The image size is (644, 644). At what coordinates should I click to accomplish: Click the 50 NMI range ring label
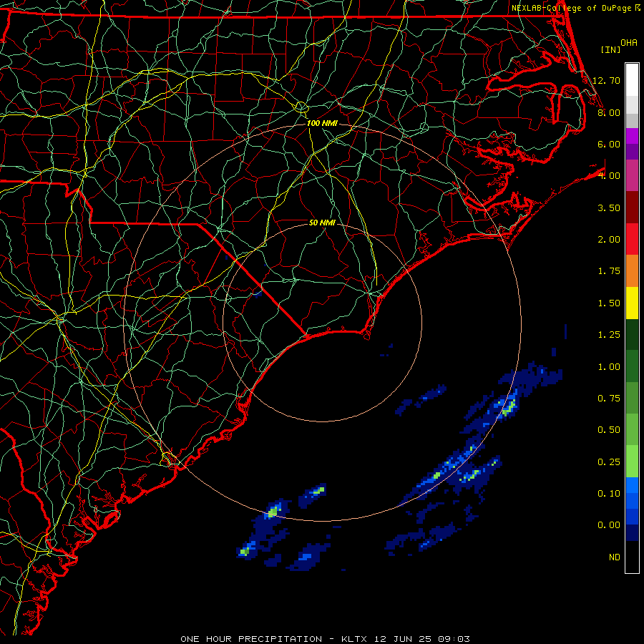tap(322, 223)
